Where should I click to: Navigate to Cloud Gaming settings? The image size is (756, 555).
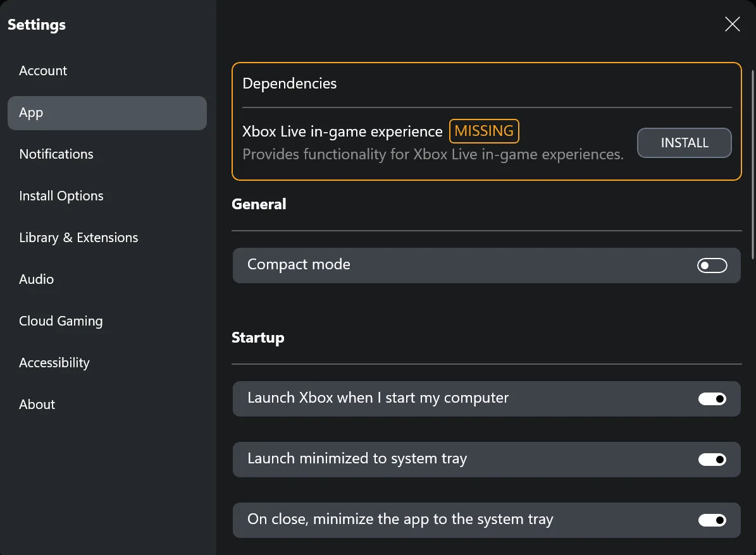click(x=61, y=321)
